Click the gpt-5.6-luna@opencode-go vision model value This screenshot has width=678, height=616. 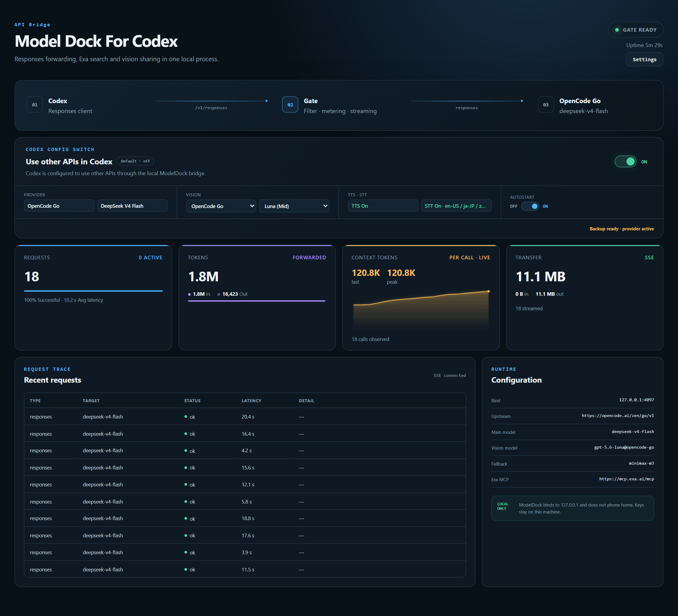[624, 447]
